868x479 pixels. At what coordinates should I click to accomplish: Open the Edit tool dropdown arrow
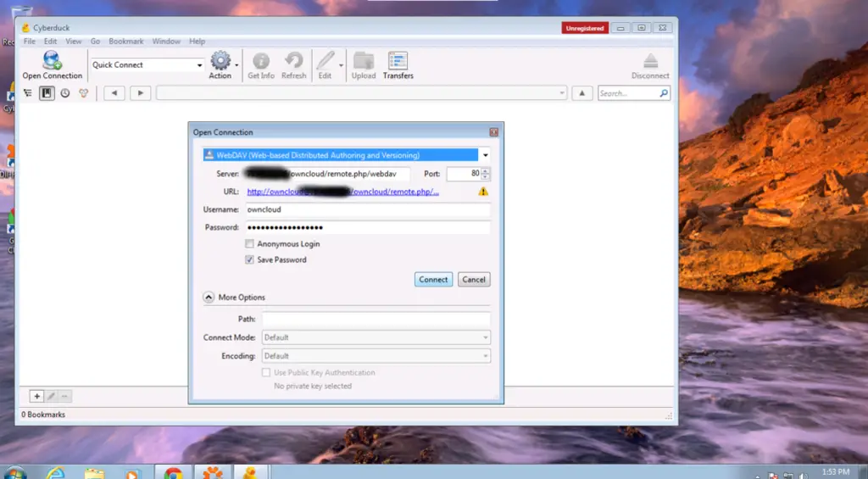[341, 65]
